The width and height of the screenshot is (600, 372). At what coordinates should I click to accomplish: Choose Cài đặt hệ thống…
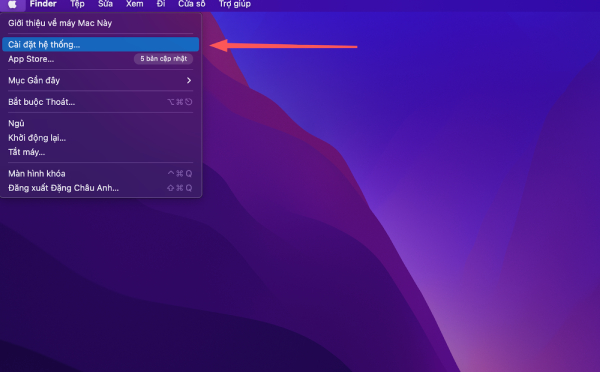pyautogui.click(x=100, y=44)
